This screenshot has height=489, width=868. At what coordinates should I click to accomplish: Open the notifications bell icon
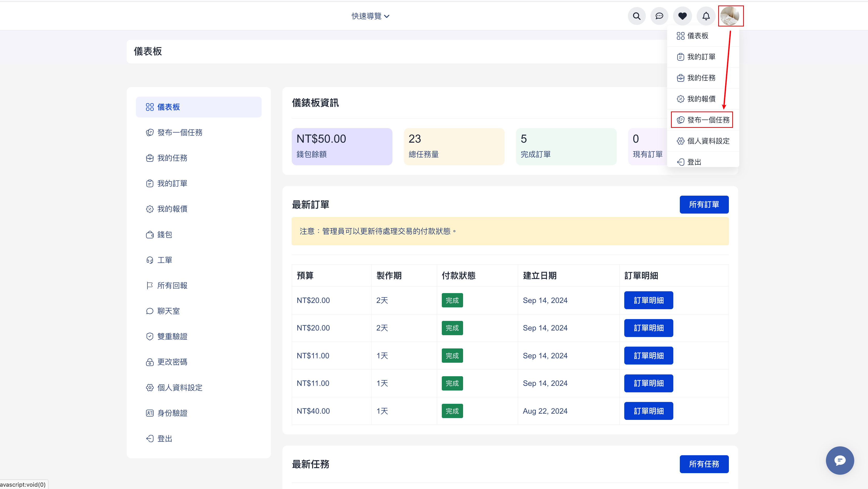coord(706,16)
